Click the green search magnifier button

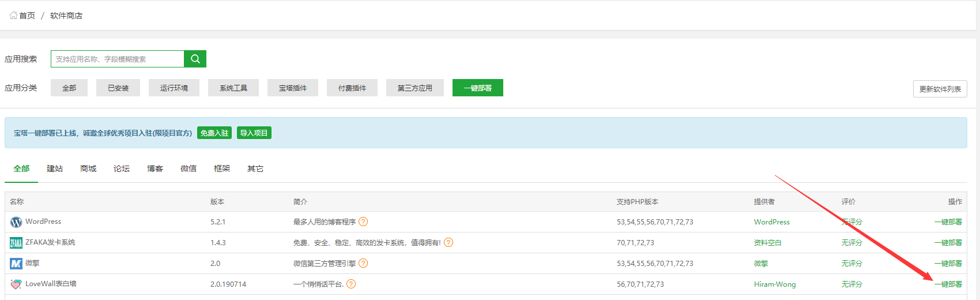195,59
